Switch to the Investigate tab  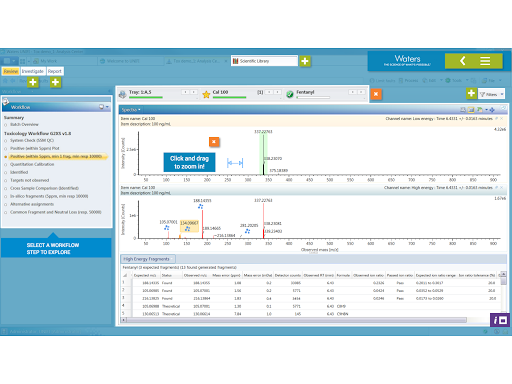[33, 71]
